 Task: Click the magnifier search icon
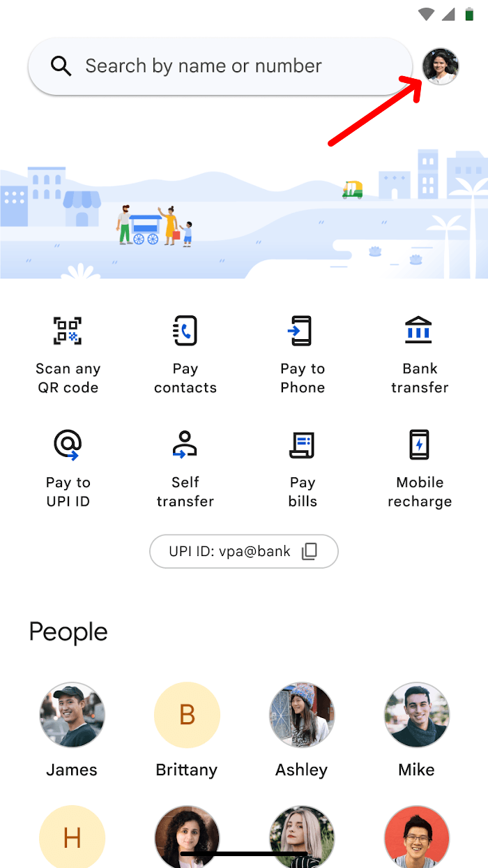click(61, 66)
